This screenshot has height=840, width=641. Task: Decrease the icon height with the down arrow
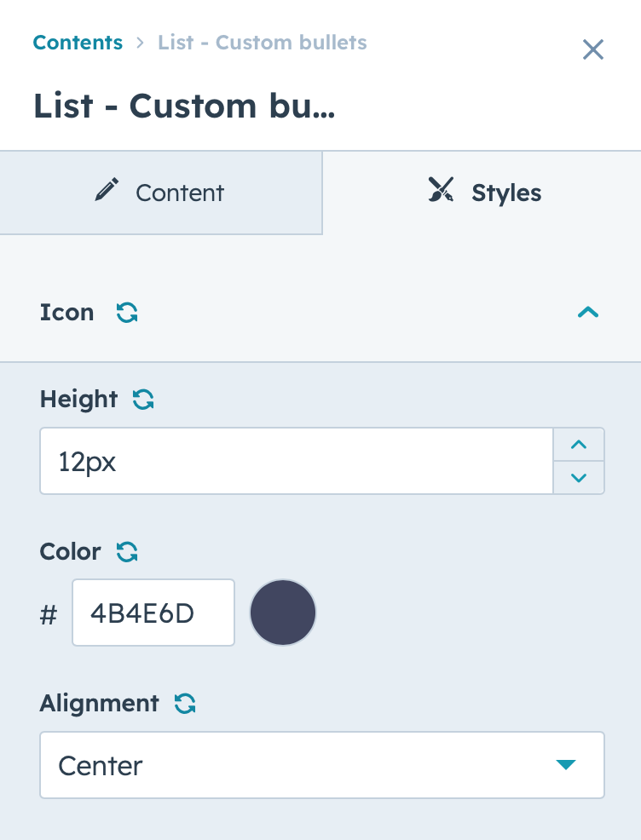(x=579, y=477)
